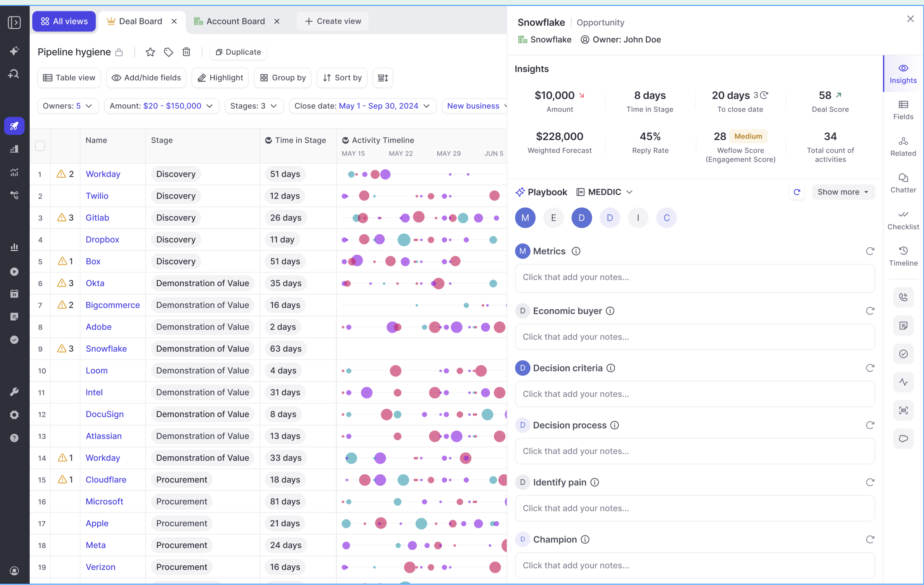Open the Timeline panel tab
Viewport: 924px width, 585px height.
click(903, 256)
